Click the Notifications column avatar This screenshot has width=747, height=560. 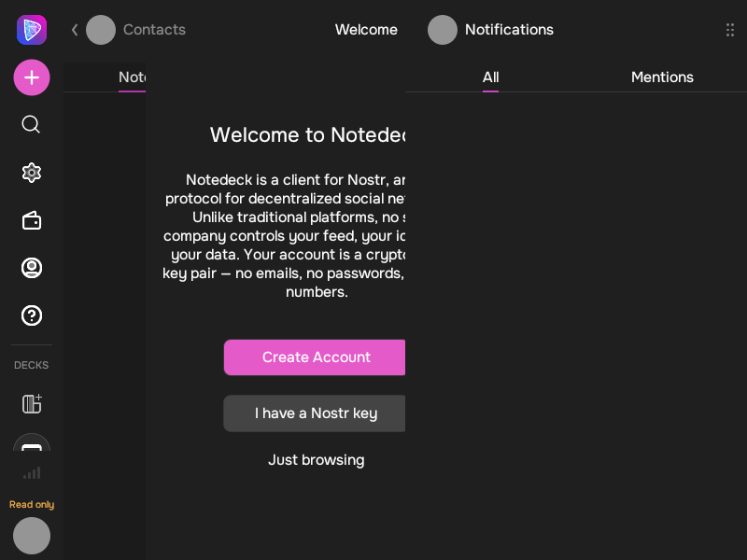443,30
